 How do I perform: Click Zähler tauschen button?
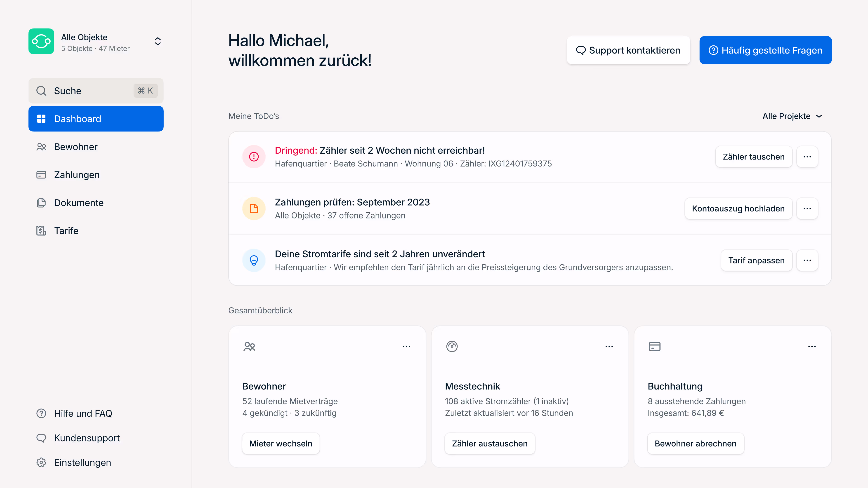click(753, 157)
